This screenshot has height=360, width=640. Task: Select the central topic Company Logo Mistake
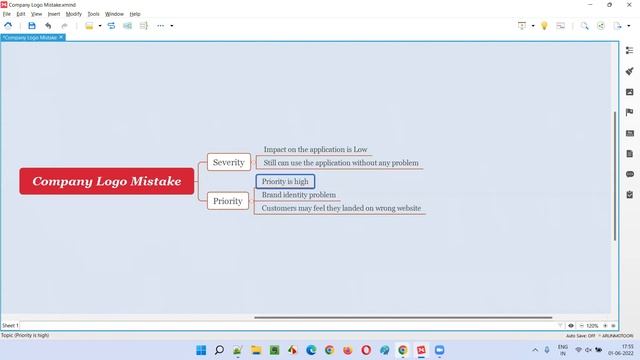[107, 181]
